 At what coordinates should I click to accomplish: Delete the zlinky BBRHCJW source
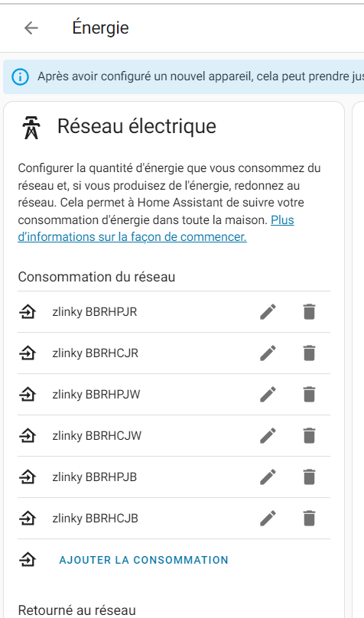click(309, 435)
